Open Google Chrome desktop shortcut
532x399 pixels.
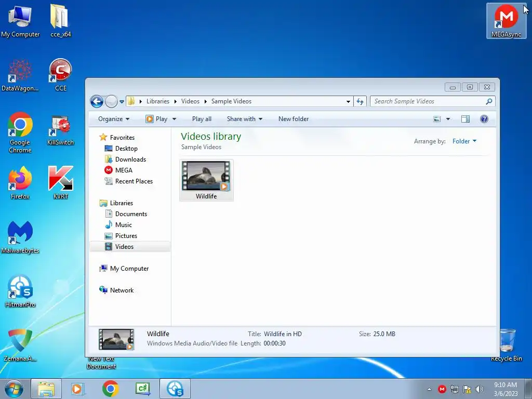coord(20,132)
